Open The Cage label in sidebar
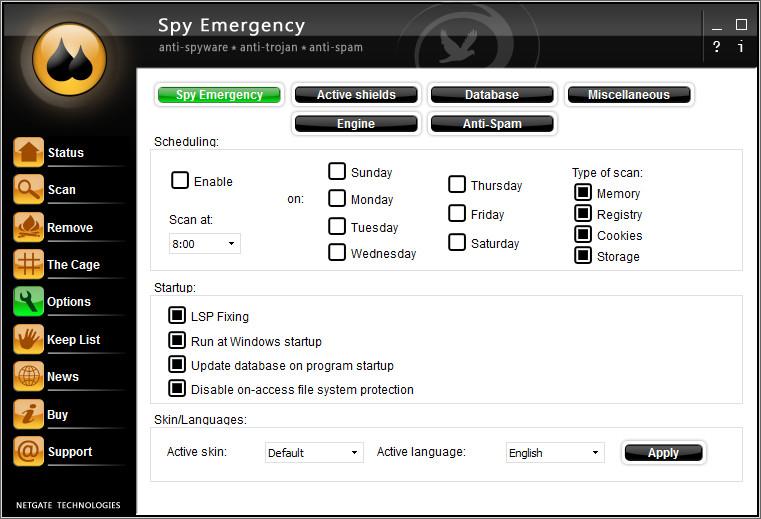761x519 pixels. (x=73, y=265)
